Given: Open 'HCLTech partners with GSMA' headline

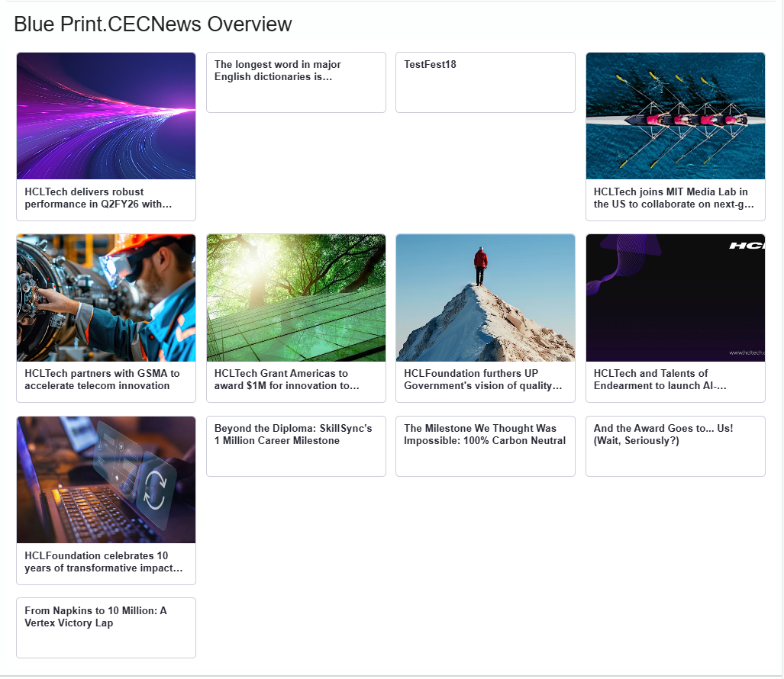Looking at the screenshot, I should pos(102,380).
